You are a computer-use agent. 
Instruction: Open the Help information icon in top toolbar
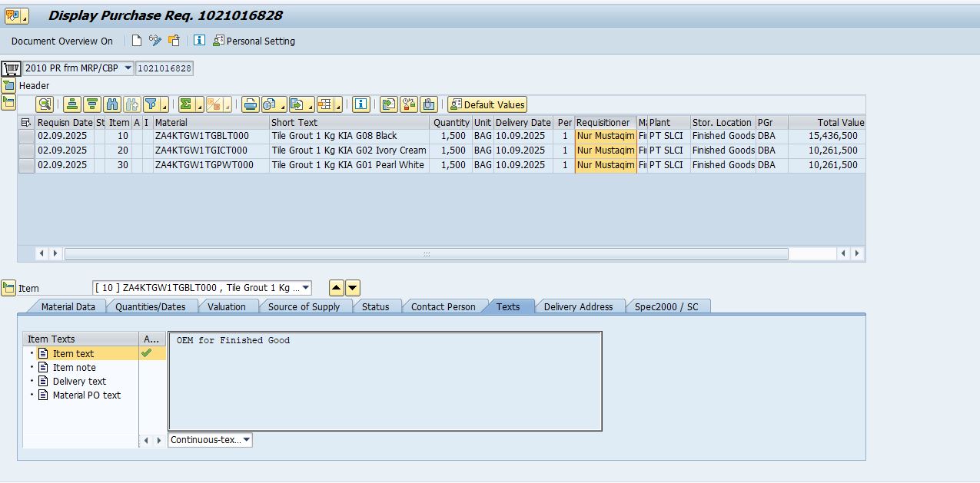pyautogui.click(x=199, y=41)
